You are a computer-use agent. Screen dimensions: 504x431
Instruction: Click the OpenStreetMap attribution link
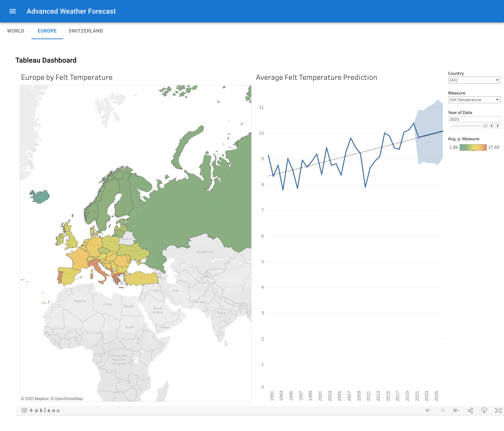[x=68, y=399]
